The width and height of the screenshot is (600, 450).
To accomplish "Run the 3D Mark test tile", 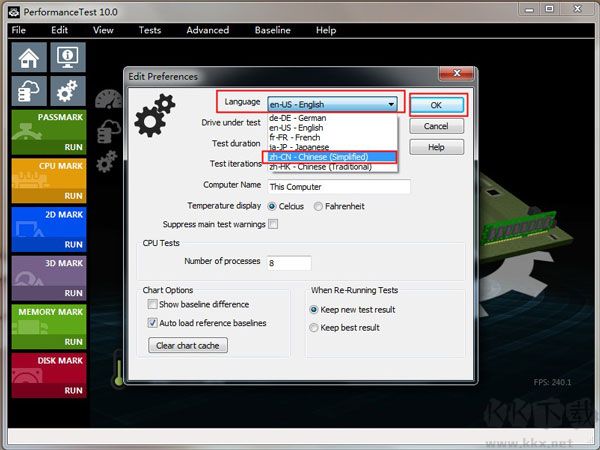I will tap(47, 277).
